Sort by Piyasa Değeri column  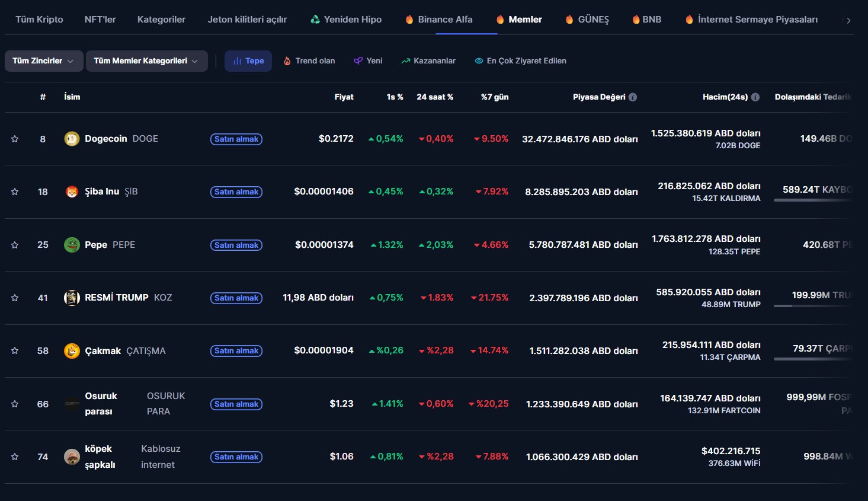click(x=599, y=97)
